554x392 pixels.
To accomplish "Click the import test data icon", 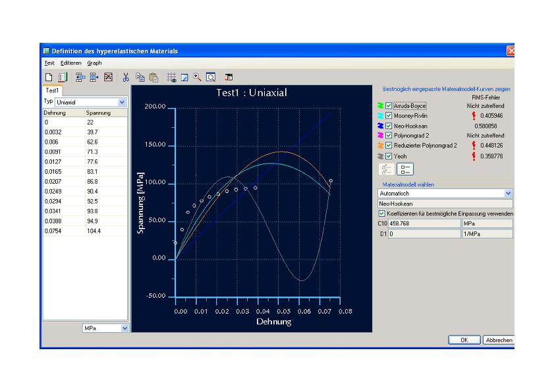I will point(63,77).
